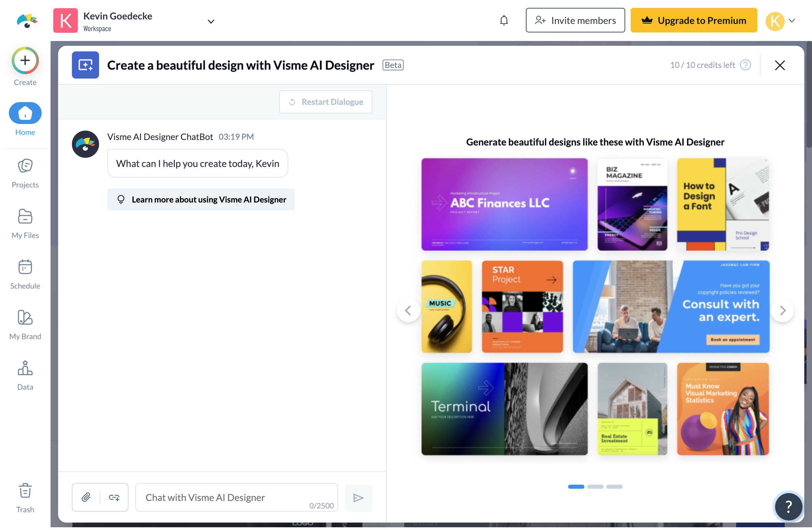Click Restart Dialogue button
Screen dimensions: 812x530
coord(325,102)
